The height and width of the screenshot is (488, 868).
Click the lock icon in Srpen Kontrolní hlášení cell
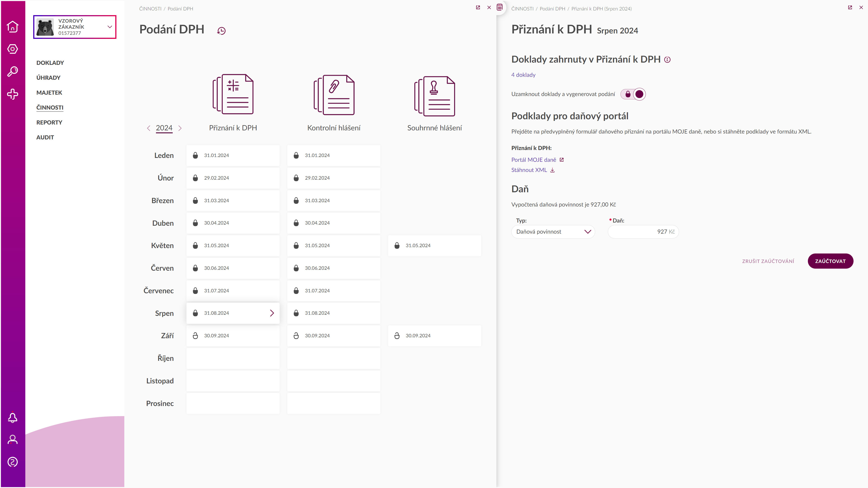[x=296, y=313]
